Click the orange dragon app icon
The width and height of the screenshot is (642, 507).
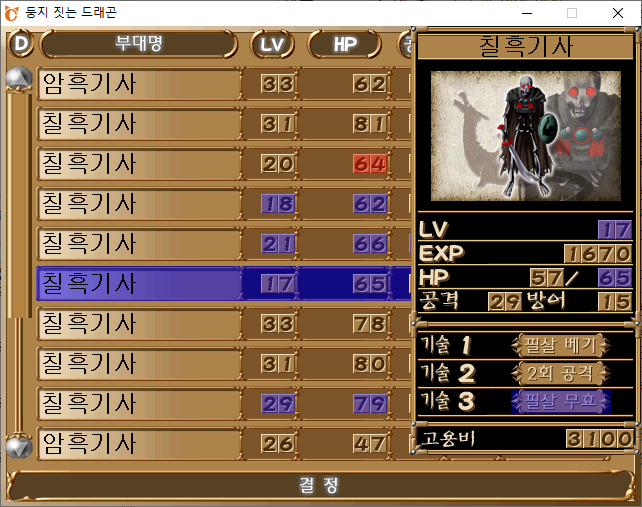point(11,13)
